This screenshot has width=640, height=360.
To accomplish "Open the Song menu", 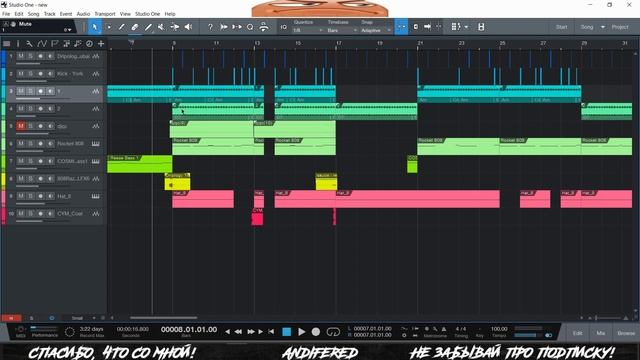I will pyautogui.click(x=33, y=14).
